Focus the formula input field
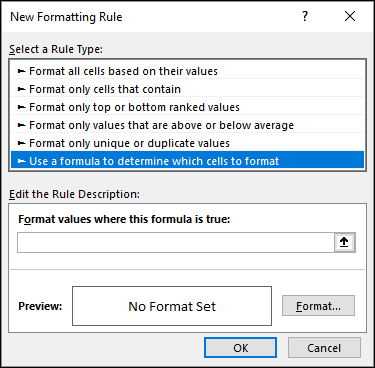The image size is (375, 368). (x=176, y=242)
